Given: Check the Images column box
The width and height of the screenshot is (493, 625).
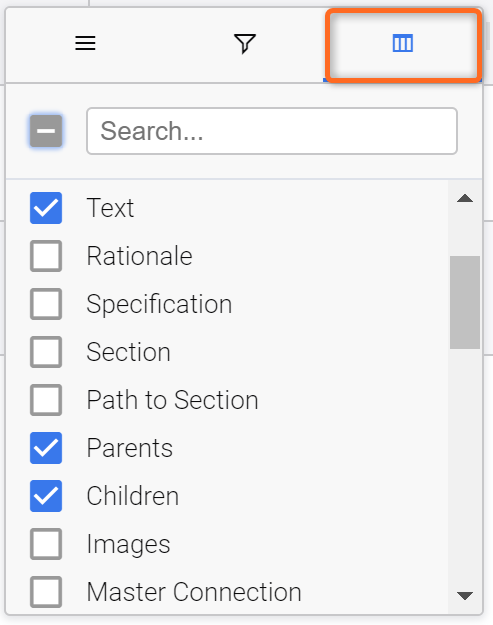Looking at the screenshot, I should pyautogui.click(x=46, y=544).
